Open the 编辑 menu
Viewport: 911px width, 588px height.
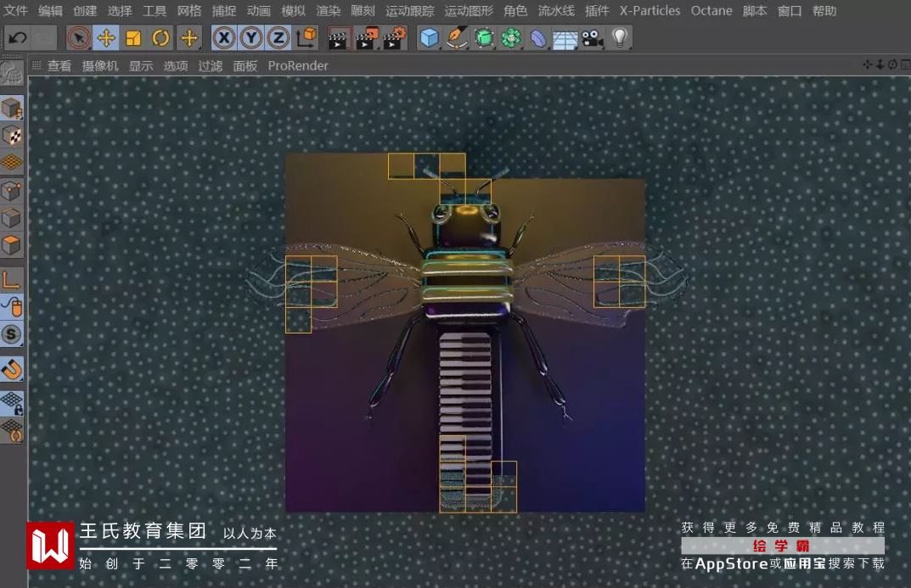click(x=51, y=10)
